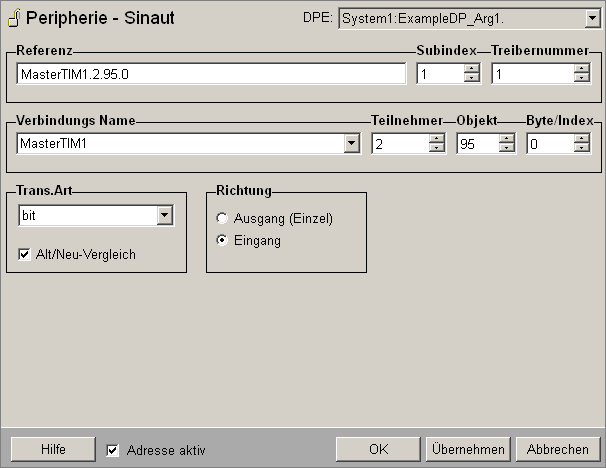
Task: Select the Eingang radio button
Action: tap(222, 240)
